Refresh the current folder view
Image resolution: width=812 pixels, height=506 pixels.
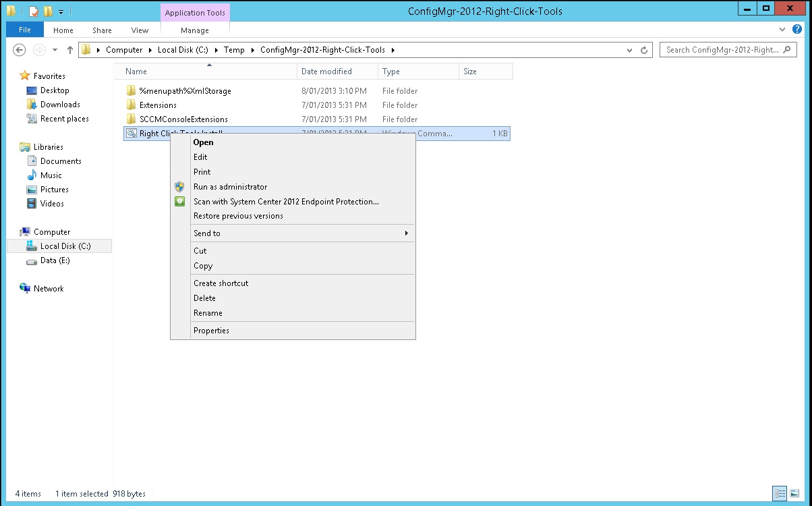644,50
